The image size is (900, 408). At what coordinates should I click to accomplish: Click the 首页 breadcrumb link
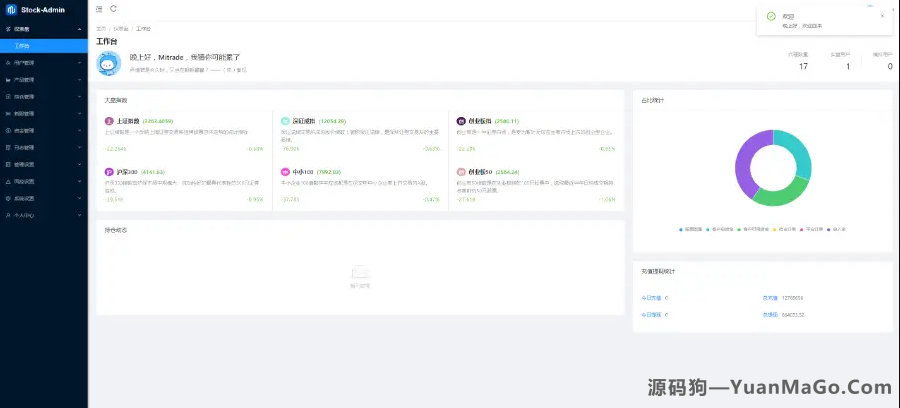[100, 29]
